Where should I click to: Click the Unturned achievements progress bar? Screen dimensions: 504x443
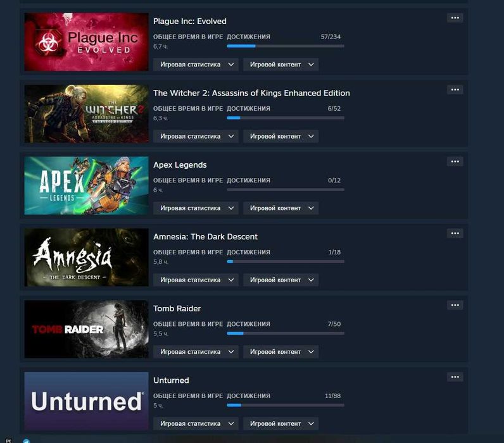click(286, 405)
